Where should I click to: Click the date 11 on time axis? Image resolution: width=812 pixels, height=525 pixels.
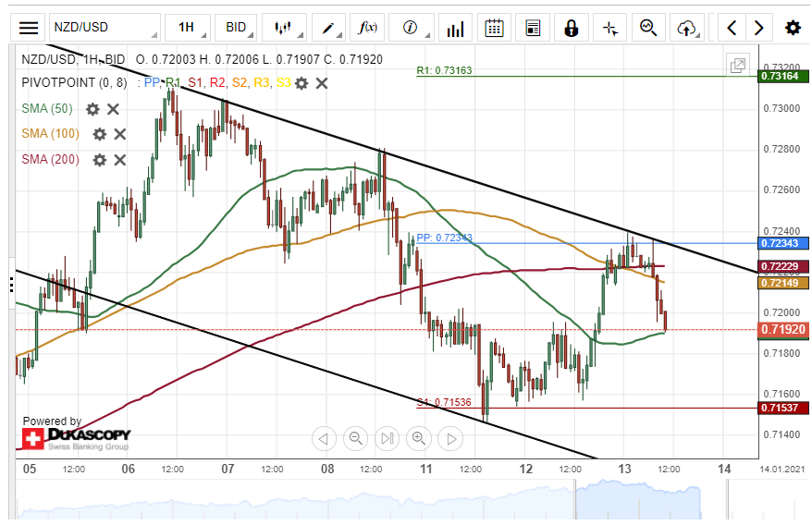point(425,469)
